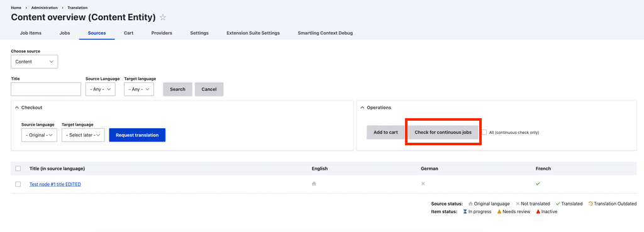This screenshot has width=644, height=232.
Task: Collapse the Checkout section
Action: coord(28,108)
